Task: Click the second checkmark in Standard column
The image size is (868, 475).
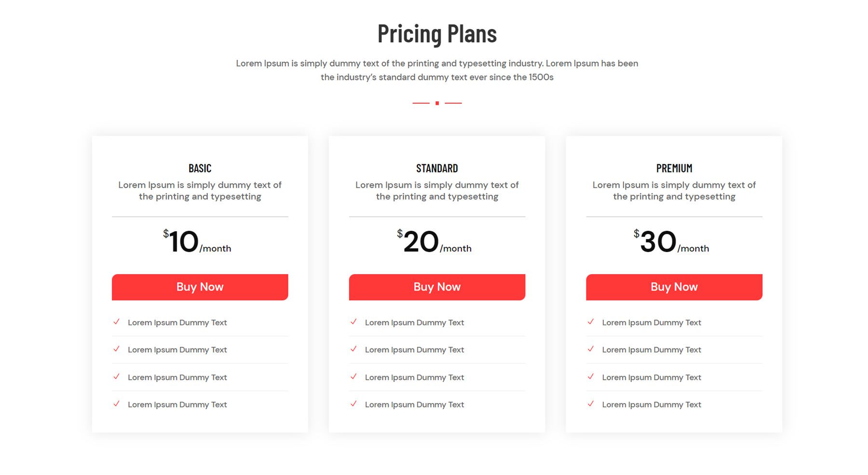Action: (354, 349)
